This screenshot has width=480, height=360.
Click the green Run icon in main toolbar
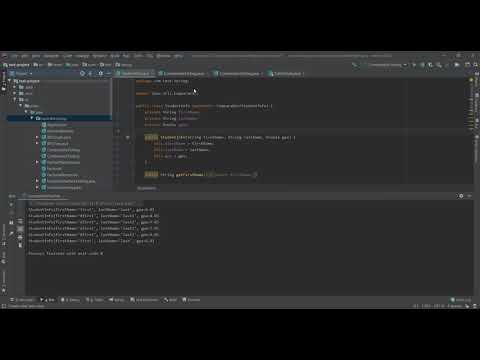(x=414, y=65)
